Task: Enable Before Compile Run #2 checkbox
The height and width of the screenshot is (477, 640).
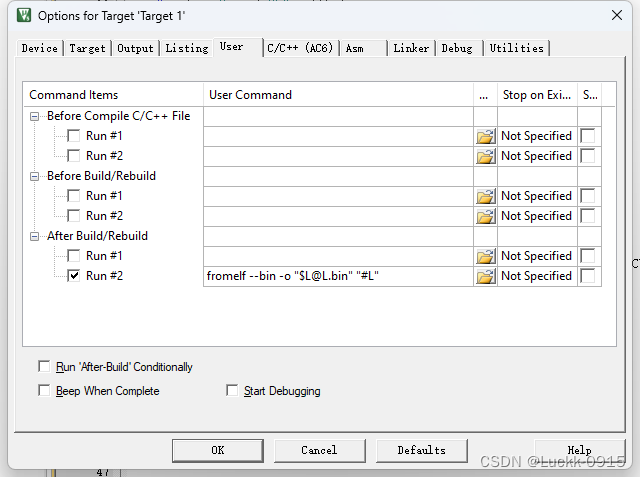Action: pyautogui.click(x=74, y=156)
